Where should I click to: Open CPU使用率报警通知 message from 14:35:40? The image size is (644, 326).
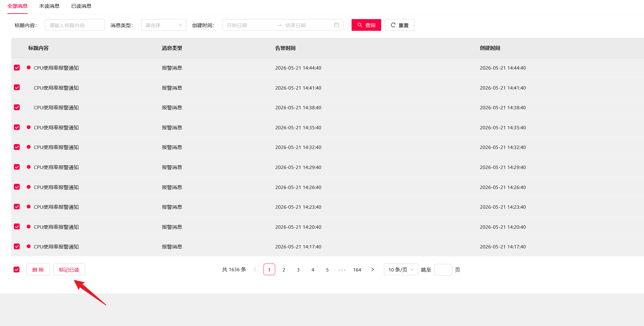[56, 127]
